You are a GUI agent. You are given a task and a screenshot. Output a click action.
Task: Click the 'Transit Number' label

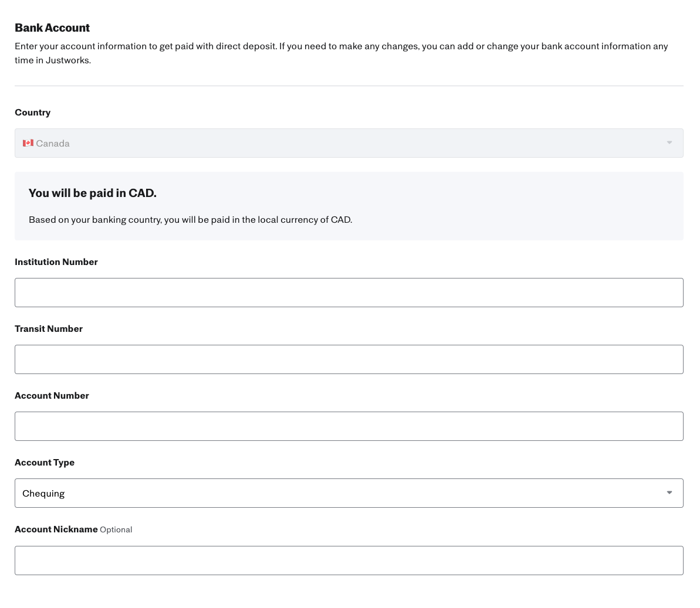point(49,329)
